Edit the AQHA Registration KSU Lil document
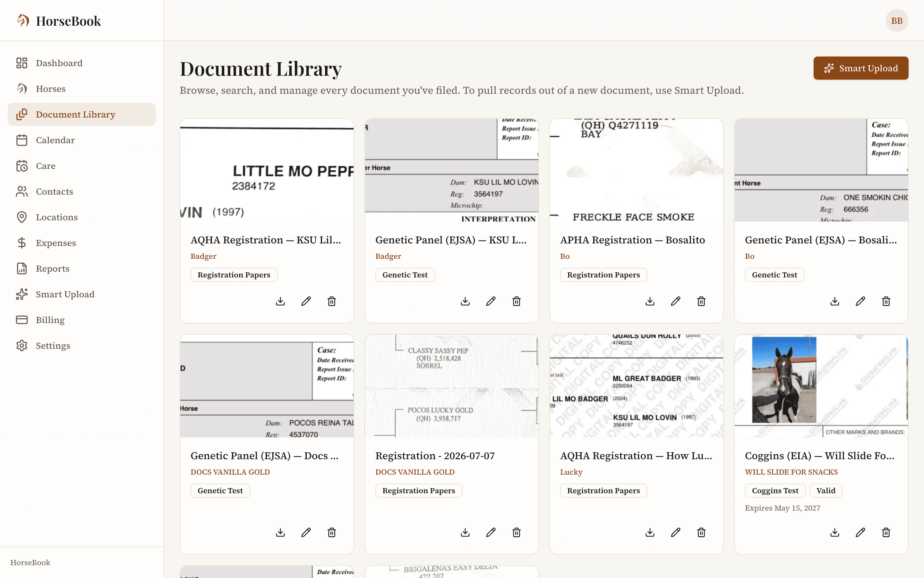 (306, 301)
